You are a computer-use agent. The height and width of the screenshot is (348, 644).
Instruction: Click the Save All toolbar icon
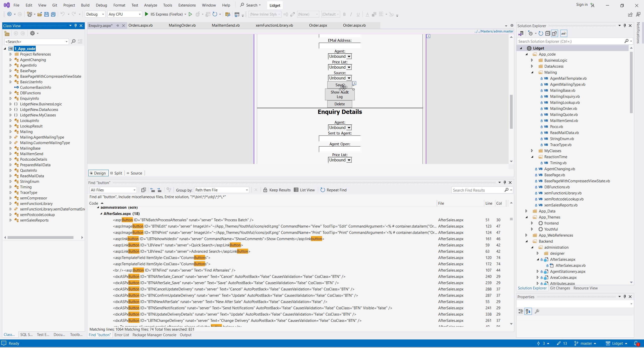53,14
